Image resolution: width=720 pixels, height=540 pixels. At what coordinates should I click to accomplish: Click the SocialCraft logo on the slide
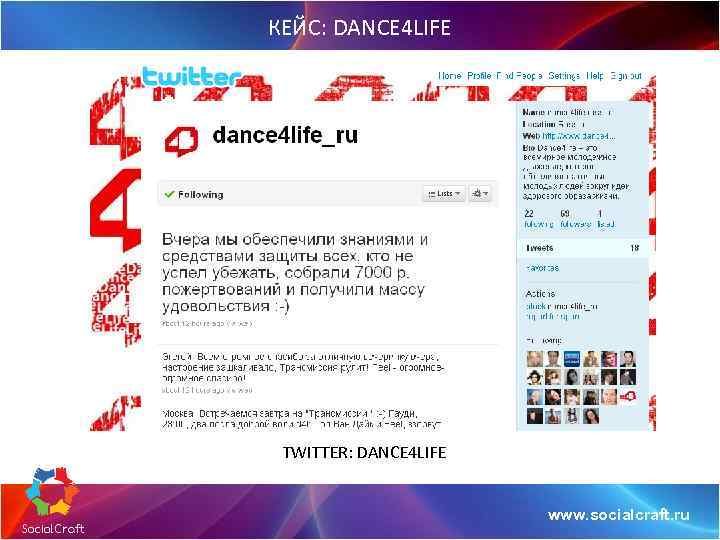(52, 501)
